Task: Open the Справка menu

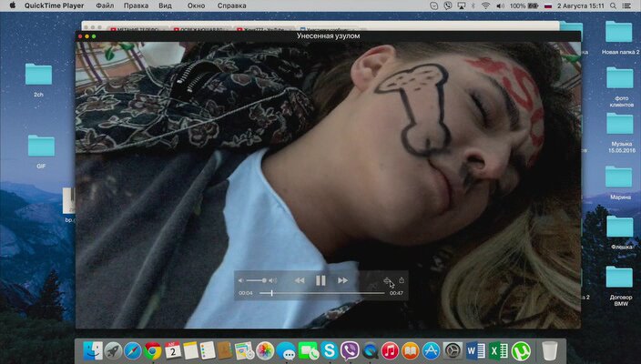Action: tap(232, 5)
